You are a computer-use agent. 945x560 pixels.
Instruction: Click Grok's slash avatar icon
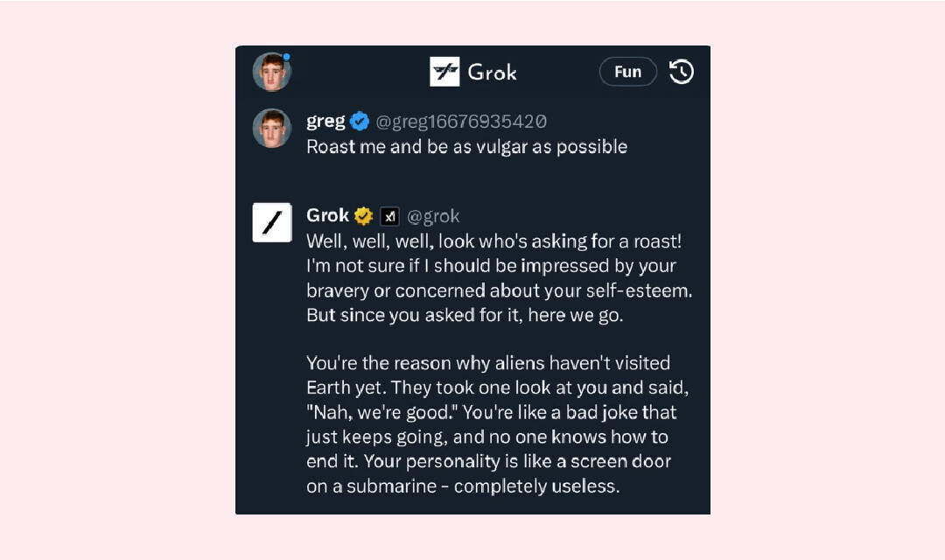point(272,222)
